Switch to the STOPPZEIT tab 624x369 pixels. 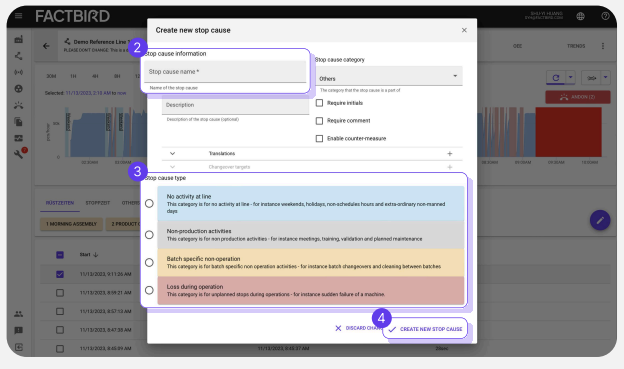tap(98, 203)
